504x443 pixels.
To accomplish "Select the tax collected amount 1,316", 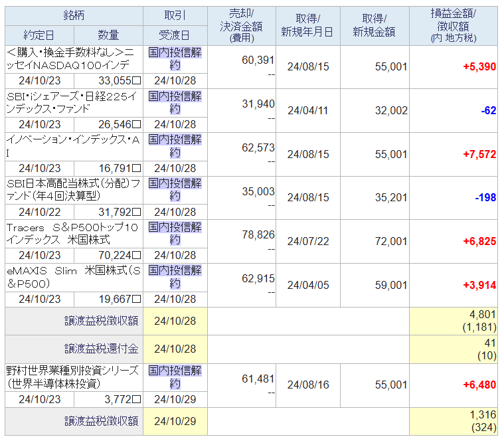I will pyautogui.click(x=483, y=414).
